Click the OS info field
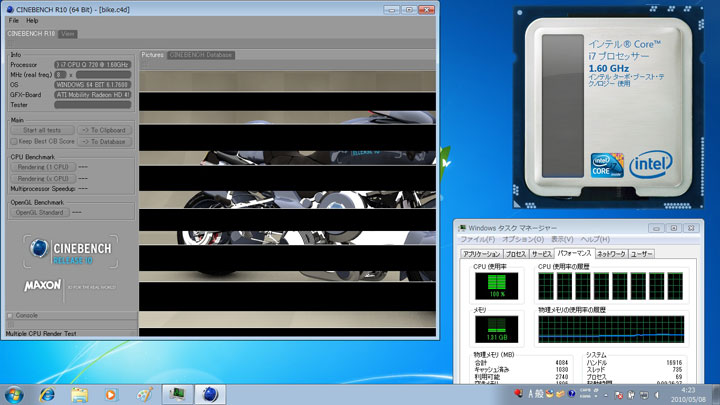This screenshot has width=720, height=405. click(x=92, y=85)
